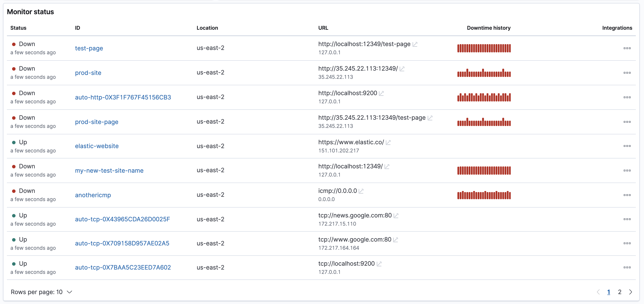
Task: Open integrations ellipsis for anothericmp row
Action: click(x=627, y=195)
